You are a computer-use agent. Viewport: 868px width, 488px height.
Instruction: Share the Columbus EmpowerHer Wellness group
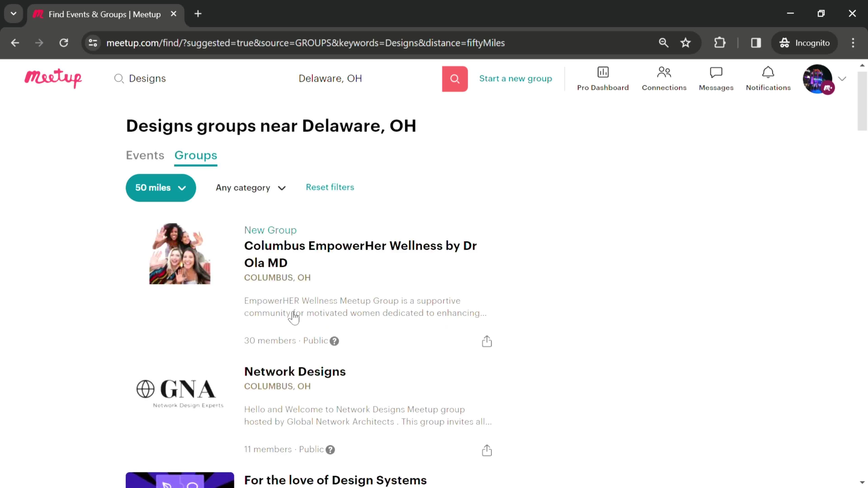[487, 341]
